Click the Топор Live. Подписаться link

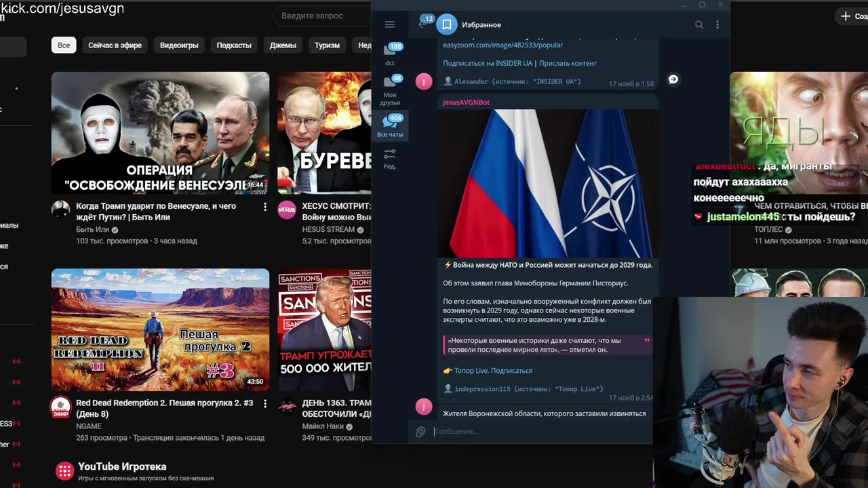pyautogui.click(x=493, y=371)
